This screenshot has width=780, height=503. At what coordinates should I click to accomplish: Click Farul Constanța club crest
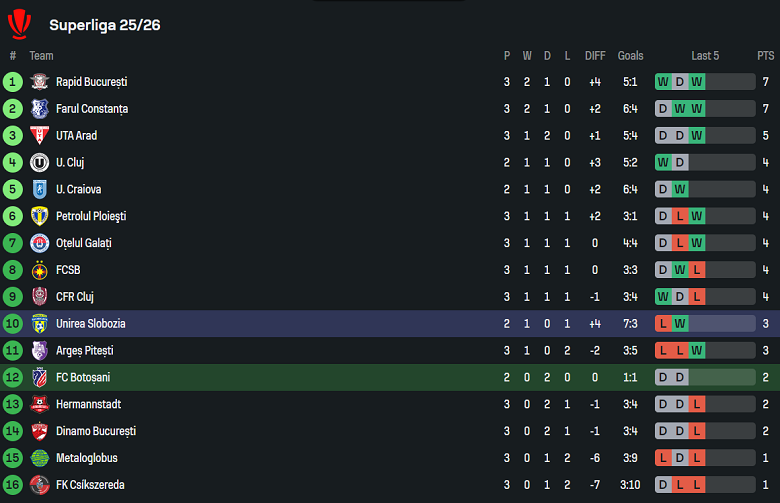[39, 109]
